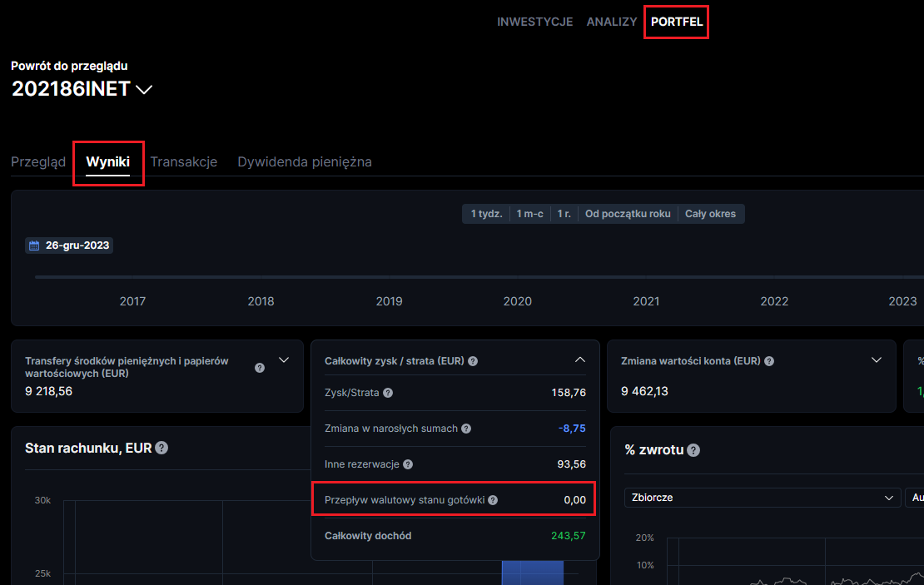This screenshot has height=585, width=924.
Task: Select the 1 m-c period
Action: (529, 214)
